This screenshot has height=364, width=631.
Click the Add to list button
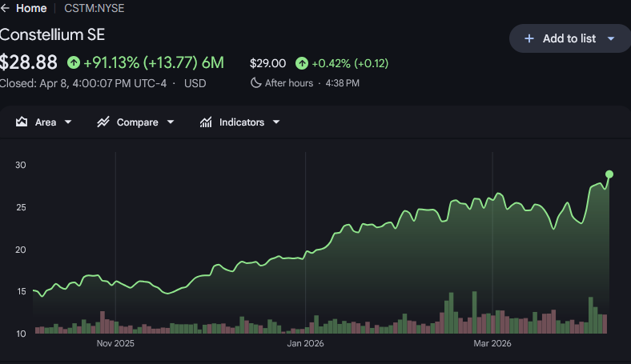(570, 38)
